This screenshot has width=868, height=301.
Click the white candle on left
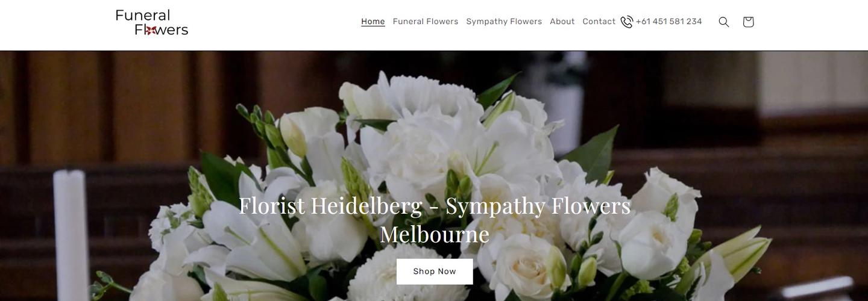pos(71,235)
